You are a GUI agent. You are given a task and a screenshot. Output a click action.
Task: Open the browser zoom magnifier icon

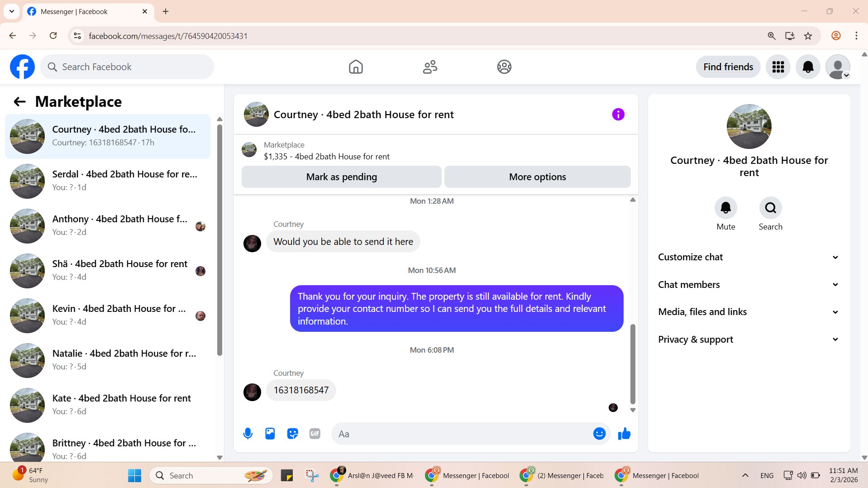click(x=772, y=36)
